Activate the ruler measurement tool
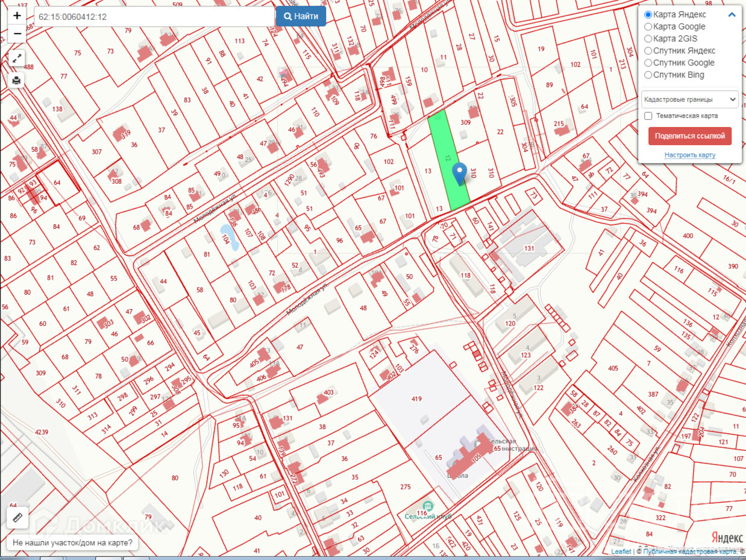This screenshot has width=746, height=560. point(17,517)
